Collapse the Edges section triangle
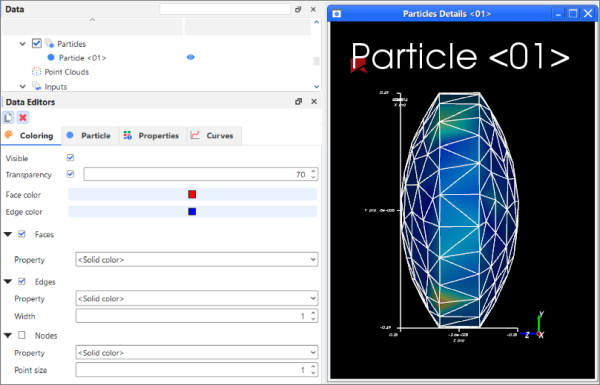Viewport: 600px width, 385px height. (8, 282)
